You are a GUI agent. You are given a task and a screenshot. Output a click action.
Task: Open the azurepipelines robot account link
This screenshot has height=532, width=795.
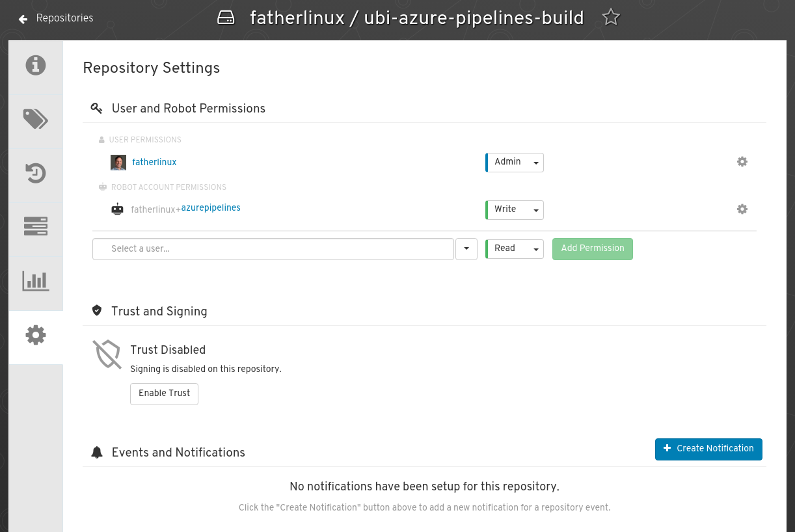tap(211, 208)
